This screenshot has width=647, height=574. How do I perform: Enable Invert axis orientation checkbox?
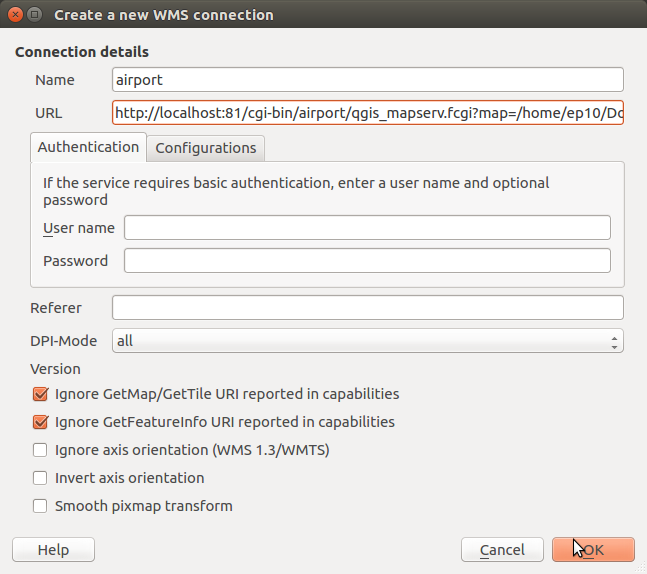[x=41, y=478]
